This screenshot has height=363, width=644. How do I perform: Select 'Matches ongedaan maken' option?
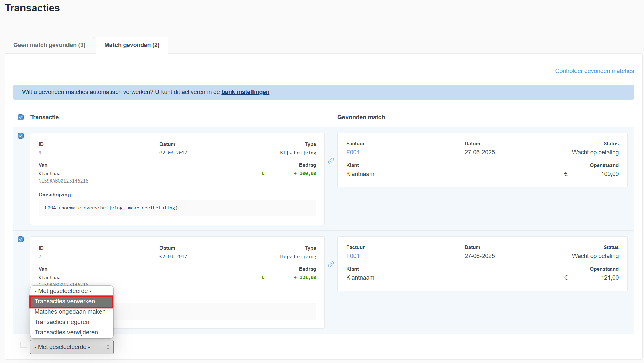[70, 312]
